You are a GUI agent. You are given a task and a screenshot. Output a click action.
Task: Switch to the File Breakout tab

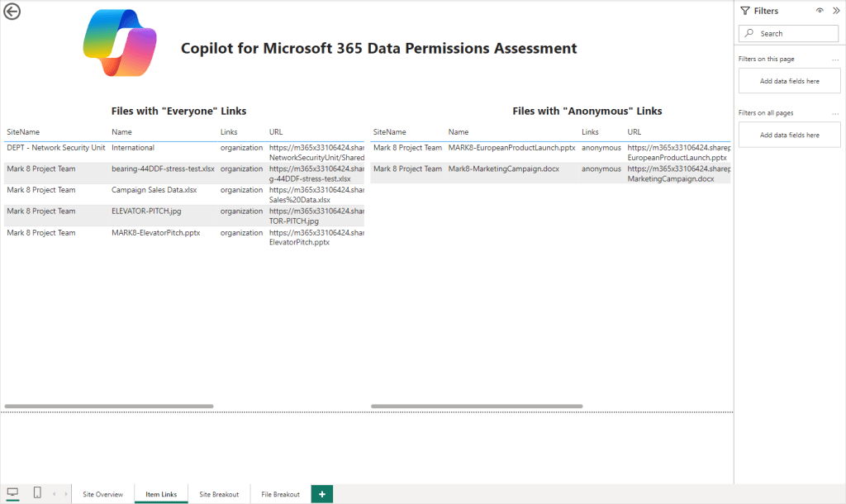(280, 494)
